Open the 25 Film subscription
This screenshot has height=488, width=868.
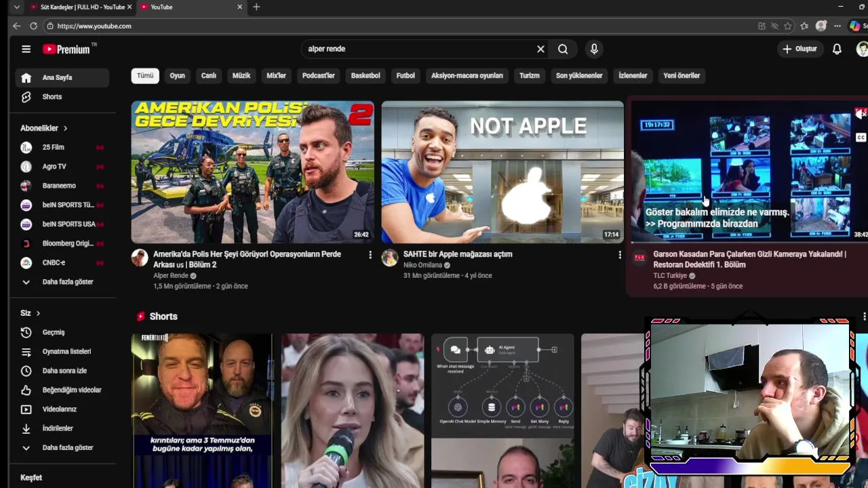pos(62,147)
